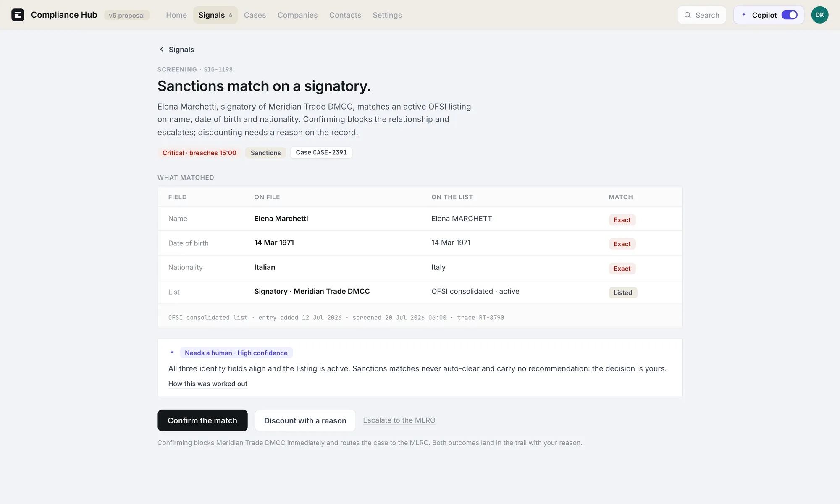
Task: Click Escalate to the MLRO link
Action: pyautogui.click(x=399, y=420)
